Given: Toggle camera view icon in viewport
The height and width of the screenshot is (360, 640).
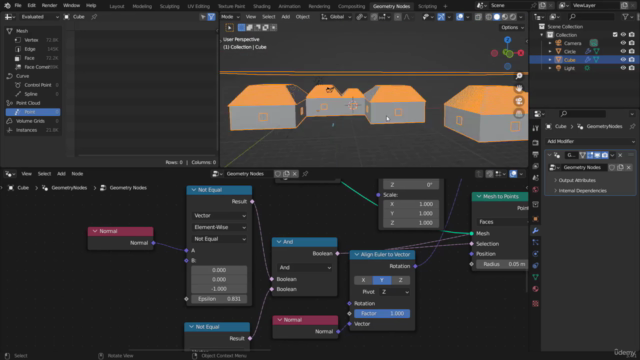Looking at the screenshot, I should pos(519,101).
